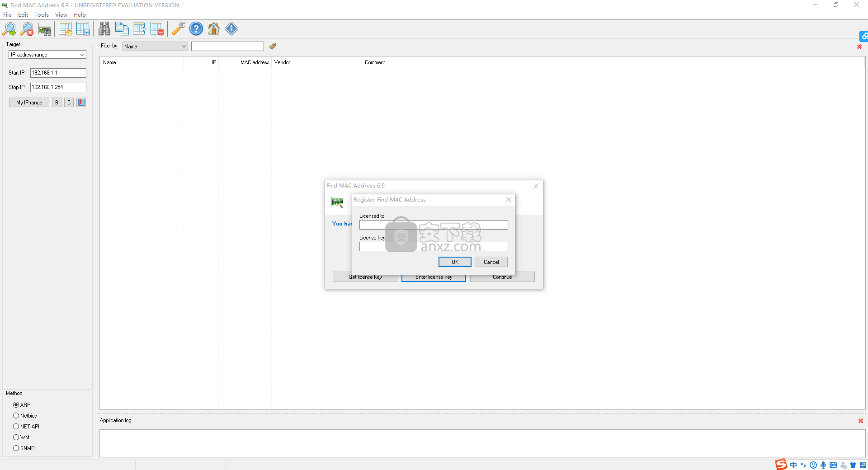Open the Edit menu
Viewport: 868px width, 470px height.
pos(23,15)
